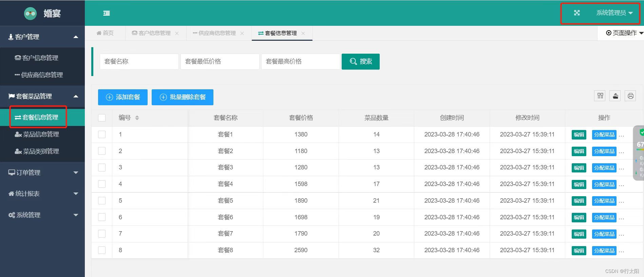Focus the 套餐名称 search field

pos(139,61)
